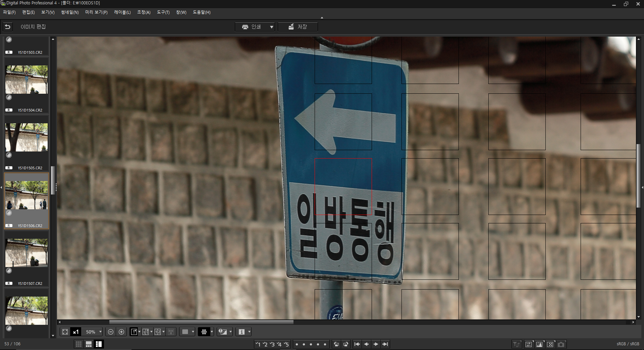Apply check mark 2

click(x=265, y=344)
